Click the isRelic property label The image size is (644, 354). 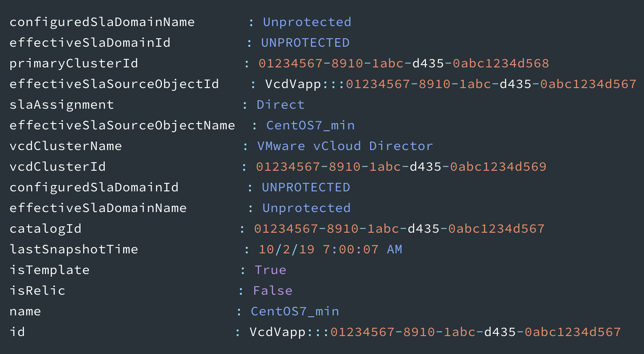(x=37, y=291)
